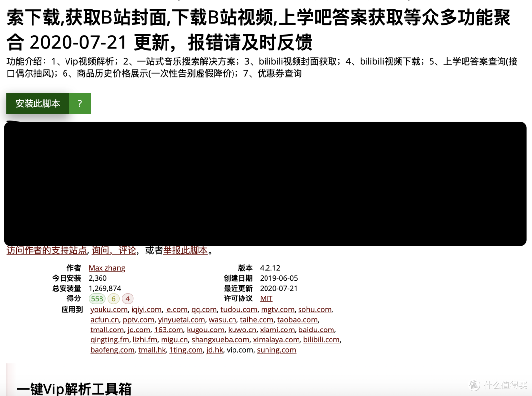Open the youku.com applies-to link
Viewport: 532px width, 396px height.
tap(109, 309)
